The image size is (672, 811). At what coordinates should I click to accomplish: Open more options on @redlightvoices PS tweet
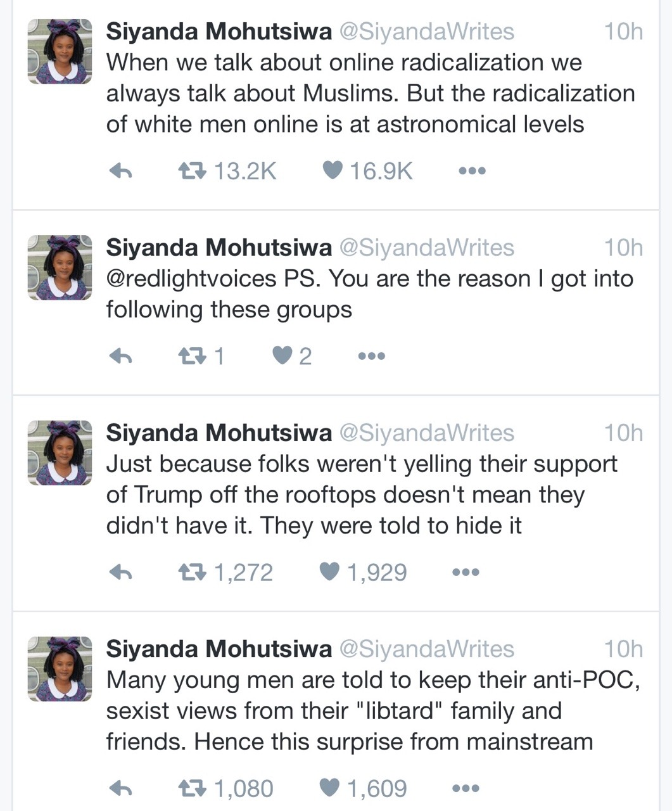[x=372, y=357]
